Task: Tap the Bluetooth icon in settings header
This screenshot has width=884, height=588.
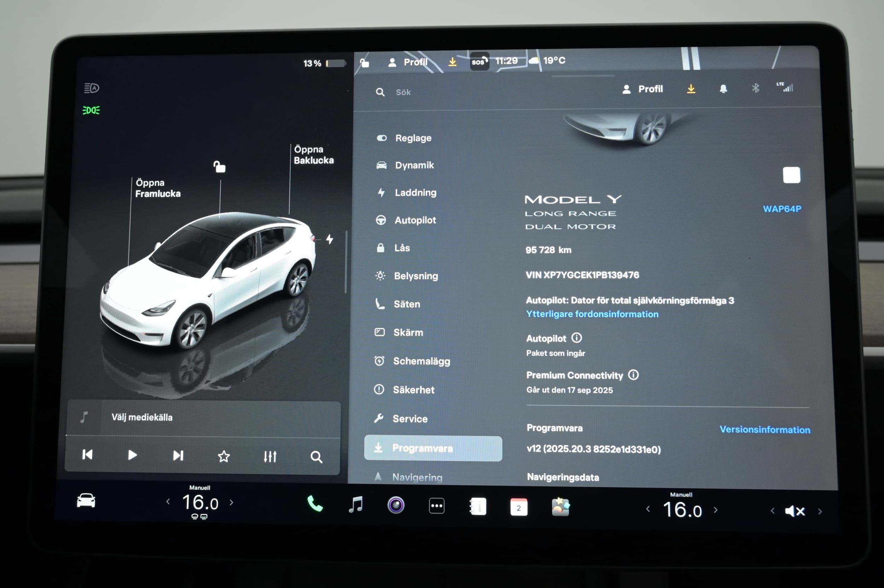Action: point(755,88)
